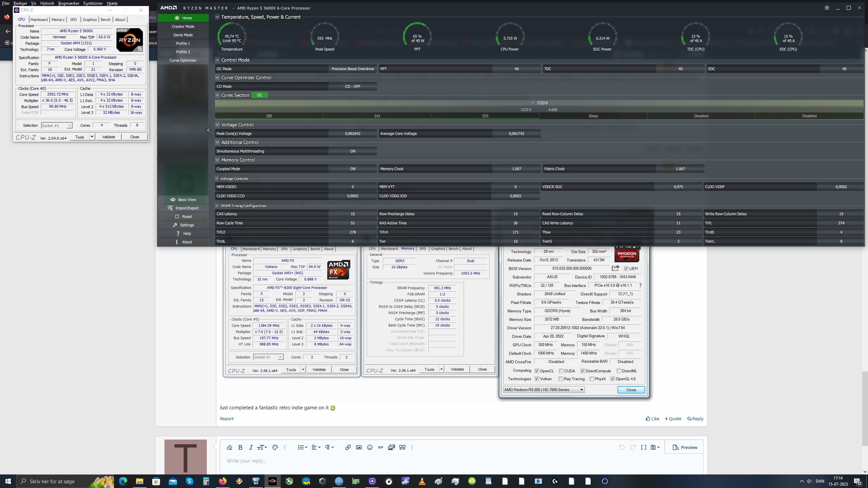Viewport: 868px width, 488px height.
Task: Click Close button in GPU-Z window
Action: click(631, 390)
